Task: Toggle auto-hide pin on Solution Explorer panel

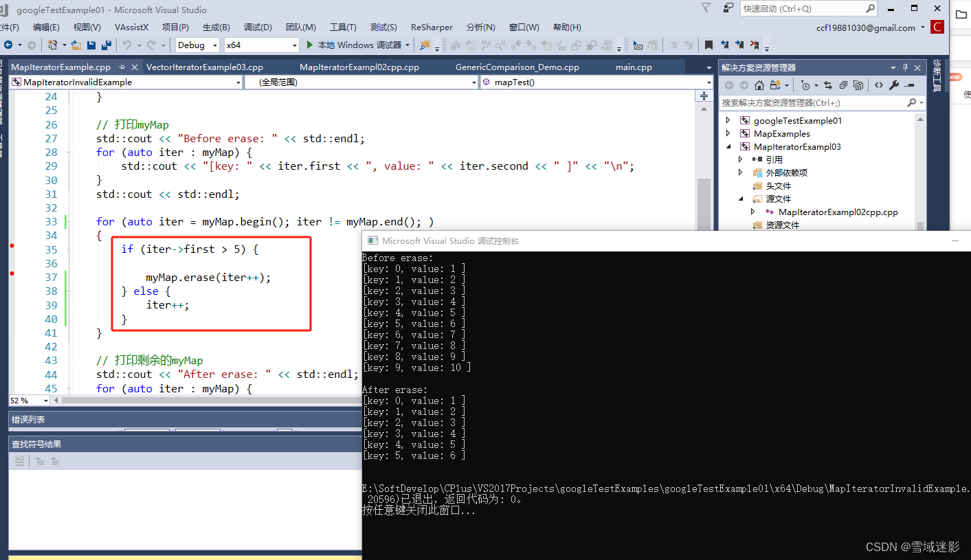Action: [905, 67]
